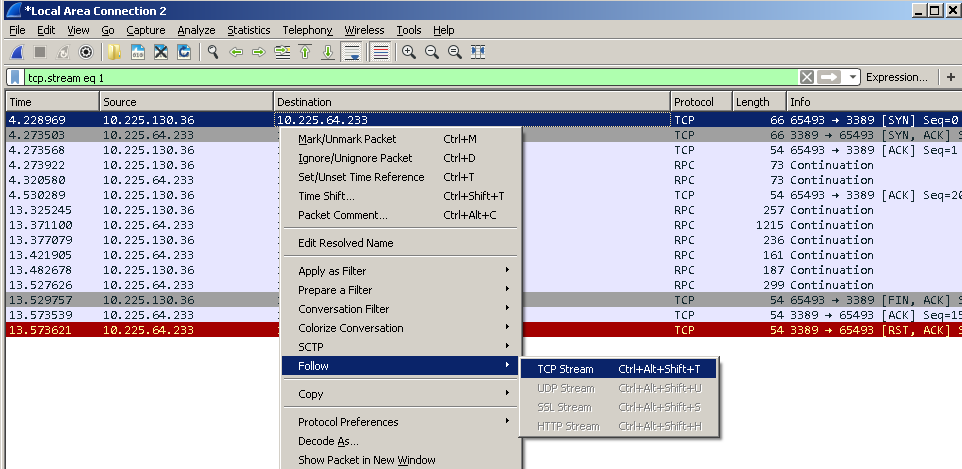
Task: Open the View menu
Action: [79, 30]
